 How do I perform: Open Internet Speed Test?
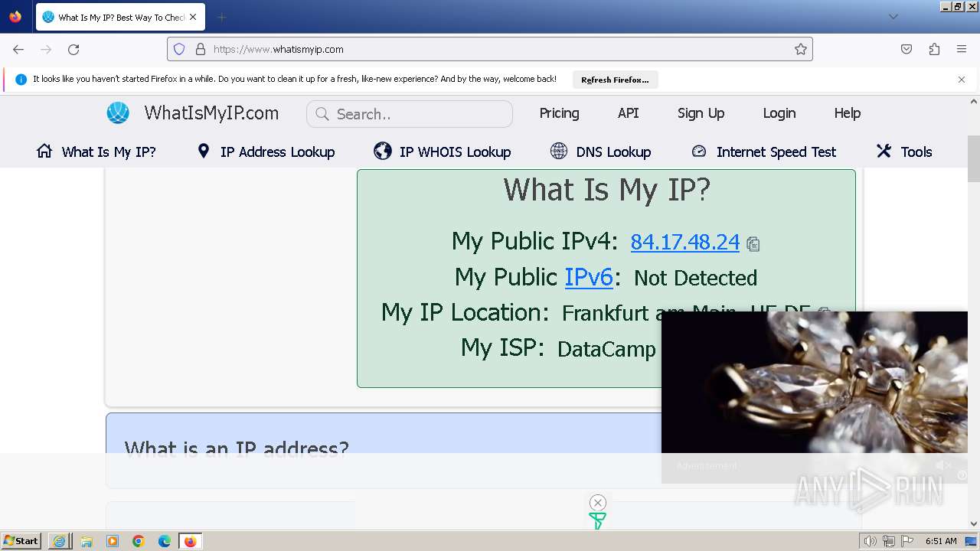[x=763, y=152]
